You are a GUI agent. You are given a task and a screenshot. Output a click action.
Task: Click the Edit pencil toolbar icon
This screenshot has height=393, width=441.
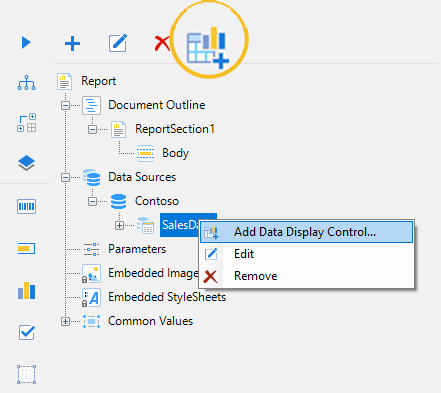[x=118, y=43]
